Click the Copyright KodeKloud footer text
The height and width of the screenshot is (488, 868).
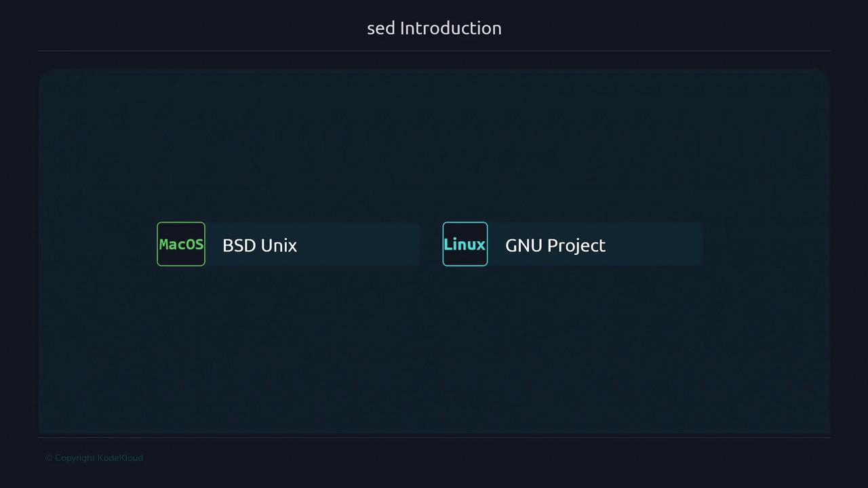[94, 458]
